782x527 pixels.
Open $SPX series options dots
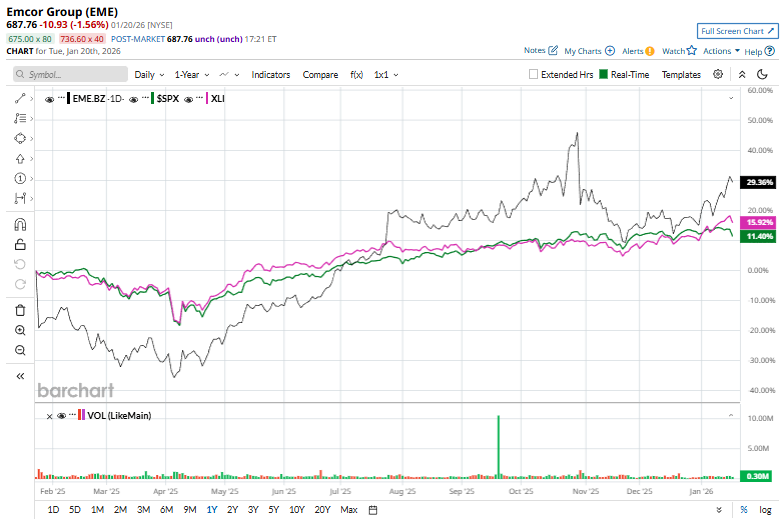(145, 98)
